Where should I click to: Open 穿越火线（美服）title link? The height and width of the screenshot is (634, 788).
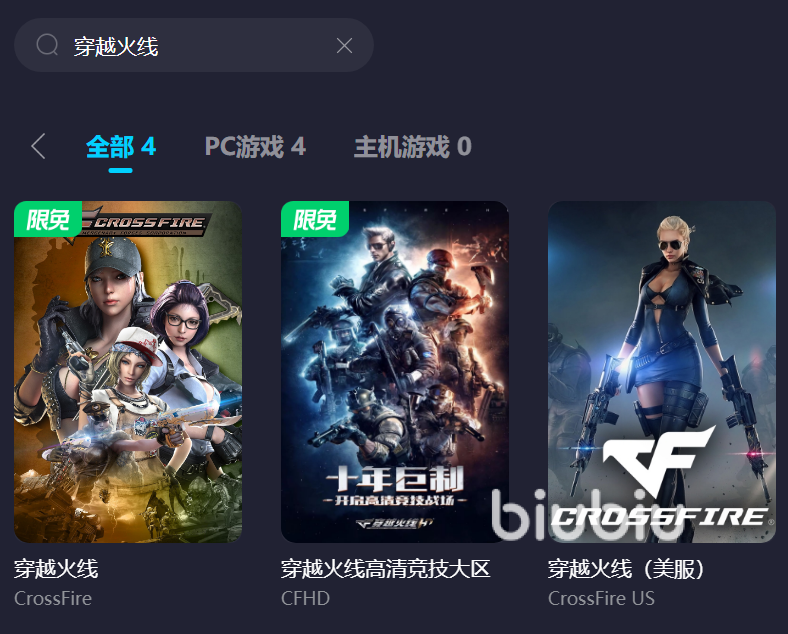pos(626,569)
